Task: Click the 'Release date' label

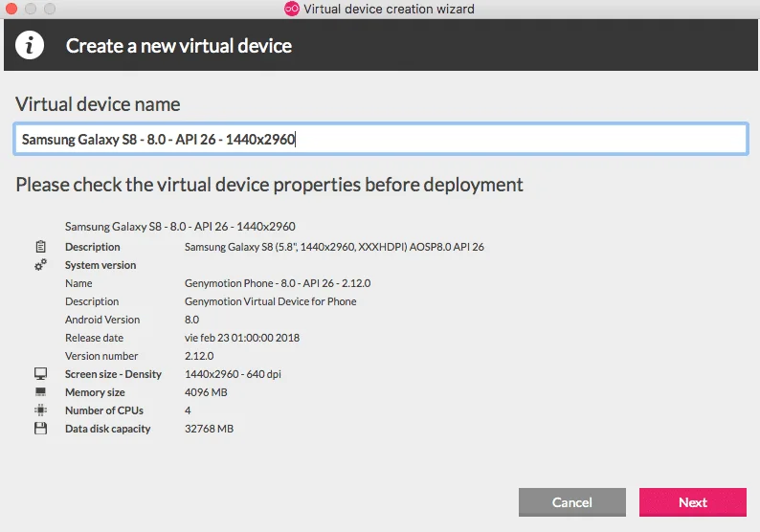Action: coord(94,338)
